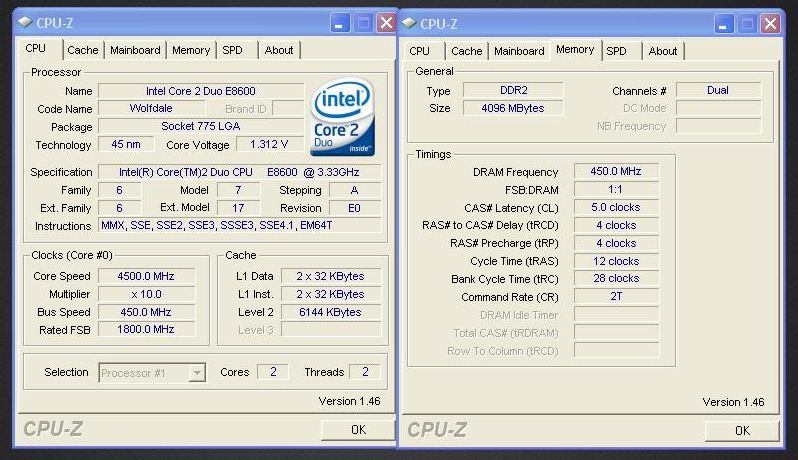This screenshot has height=460, width=798.
Task: Open Mainboard tab in right window
Action: point(519,51)
